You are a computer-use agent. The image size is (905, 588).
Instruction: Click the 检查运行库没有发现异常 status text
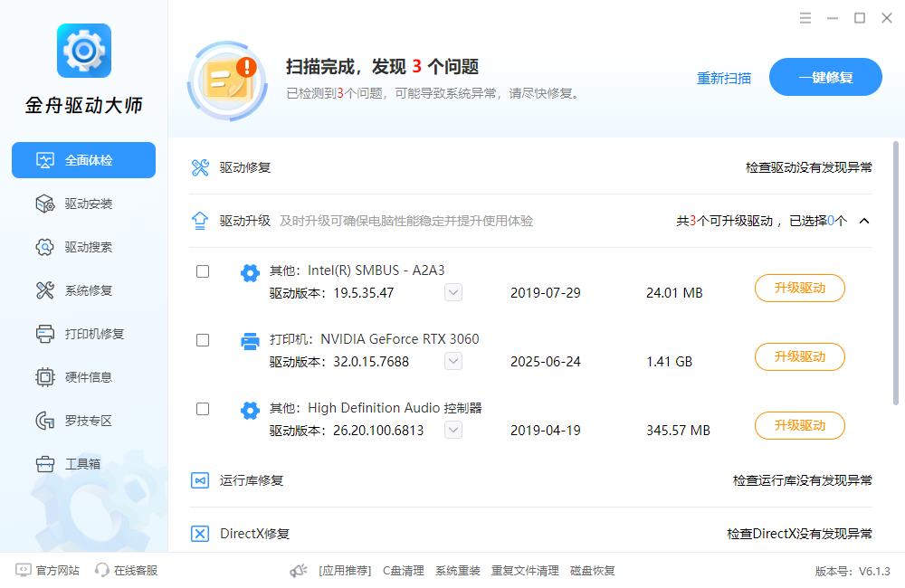[802, 480]
